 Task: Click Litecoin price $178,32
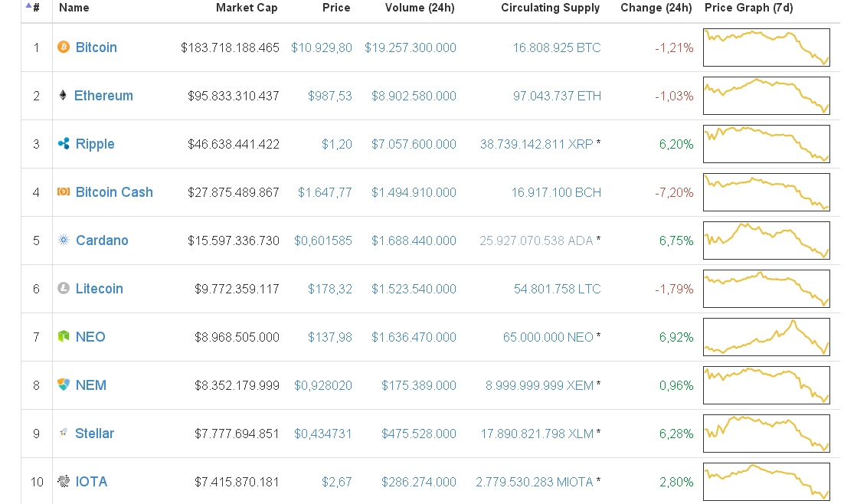click(329, 290)
